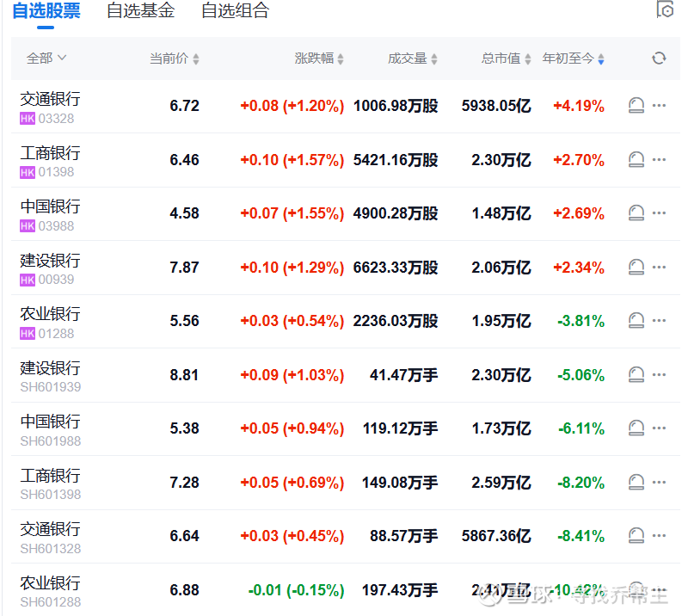Sort by 当前价 column
The image size is (688, 616).
click(175, 59)
